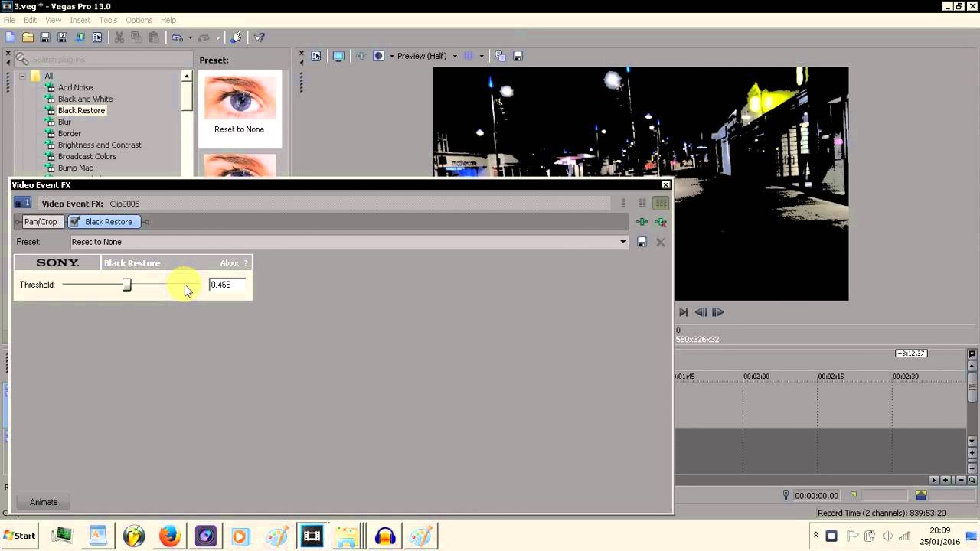Click the Threshold value field showing 0.468
Screen dimensions: 980x551
coord(227,285)
